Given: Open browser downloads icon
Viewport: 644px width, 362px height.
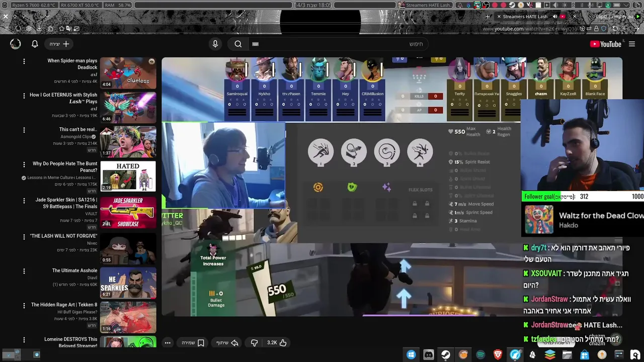Looking at the screenshot, I should click(39, 28).
